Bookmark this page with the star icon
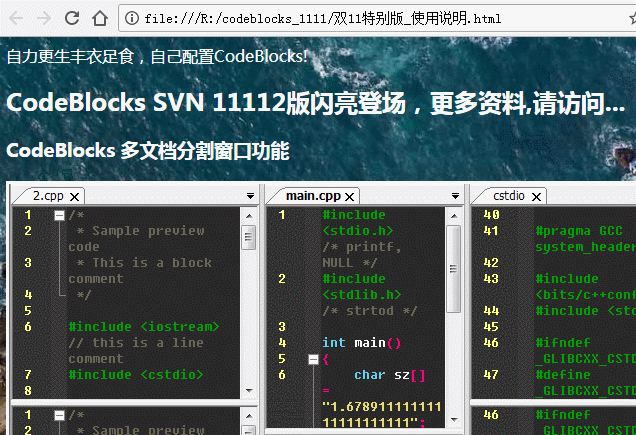Image resolution: width=636 pixels, height=435 pixels. point(633,18)
